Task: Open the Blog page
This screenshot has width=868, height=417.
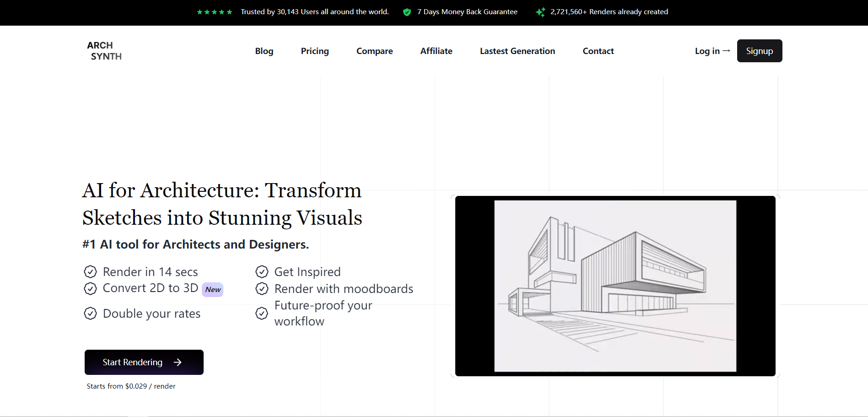Action: point(264,51)
